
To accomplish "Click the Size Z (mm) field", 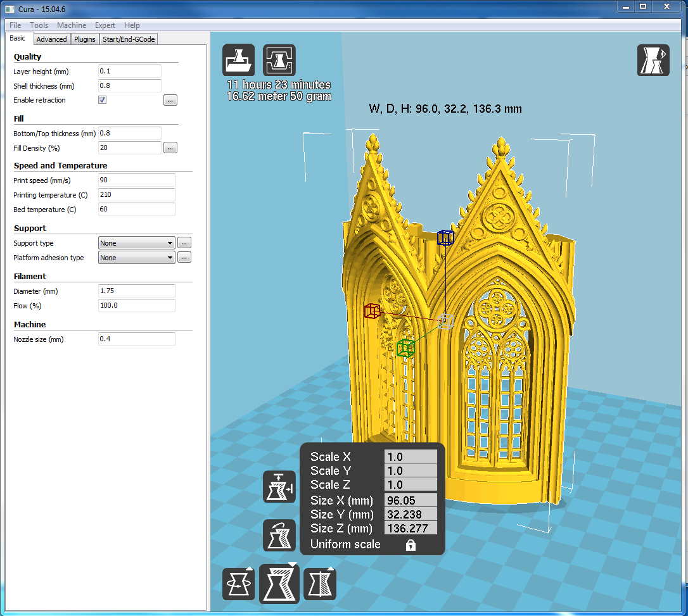I will (411, 528).
